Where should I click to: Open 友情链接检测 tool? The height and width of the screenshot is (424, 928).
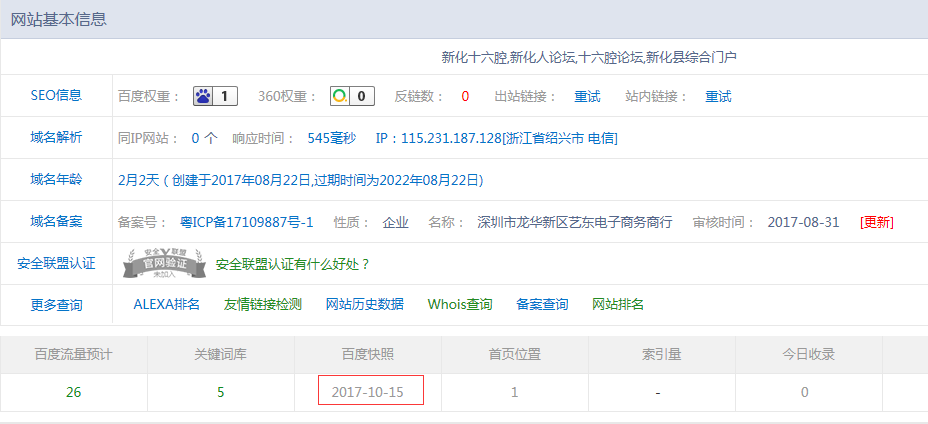tap(263, 304)
